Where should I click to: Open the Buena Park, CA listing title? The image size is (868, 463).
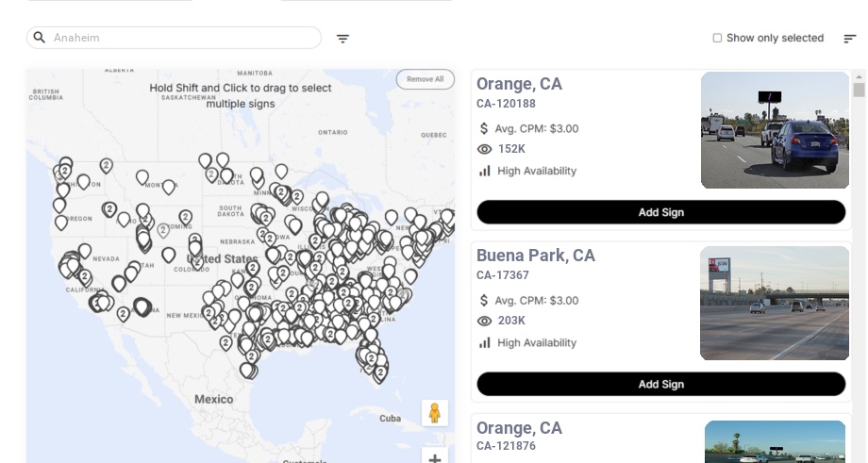click(535, 256)
